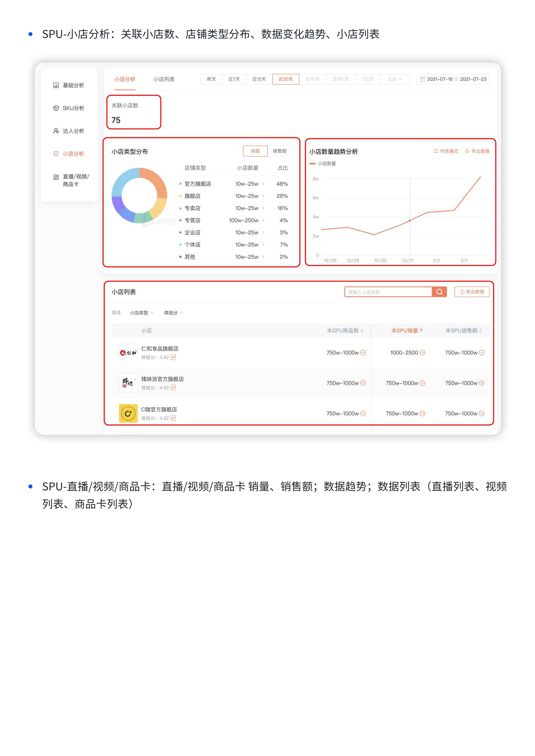The image size is (535, 756).
Task: Click 本SPU销售额 detail icon for C咖官方旗舰店
Action: (482, 413)
